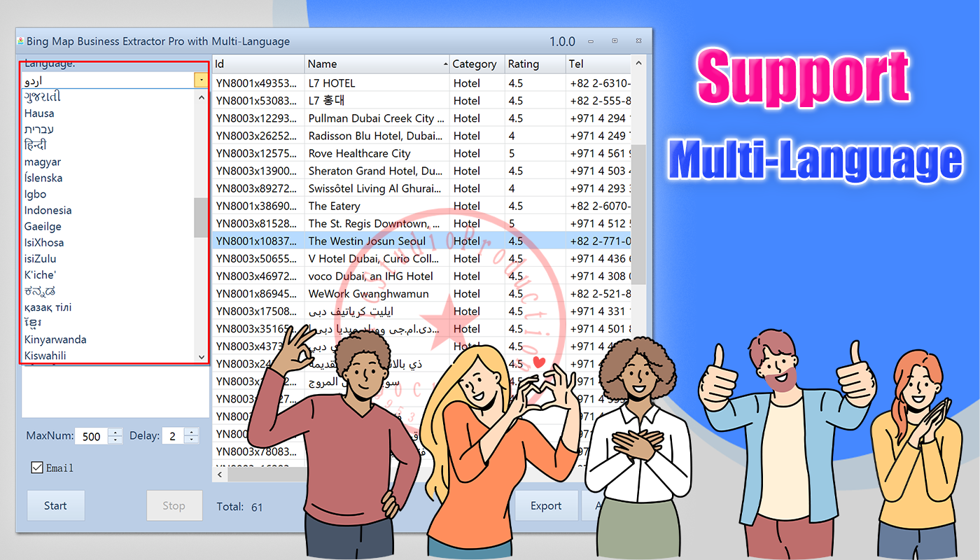Sort table by the Tel column header
This screenshot has width=980, height=560.
598,64
